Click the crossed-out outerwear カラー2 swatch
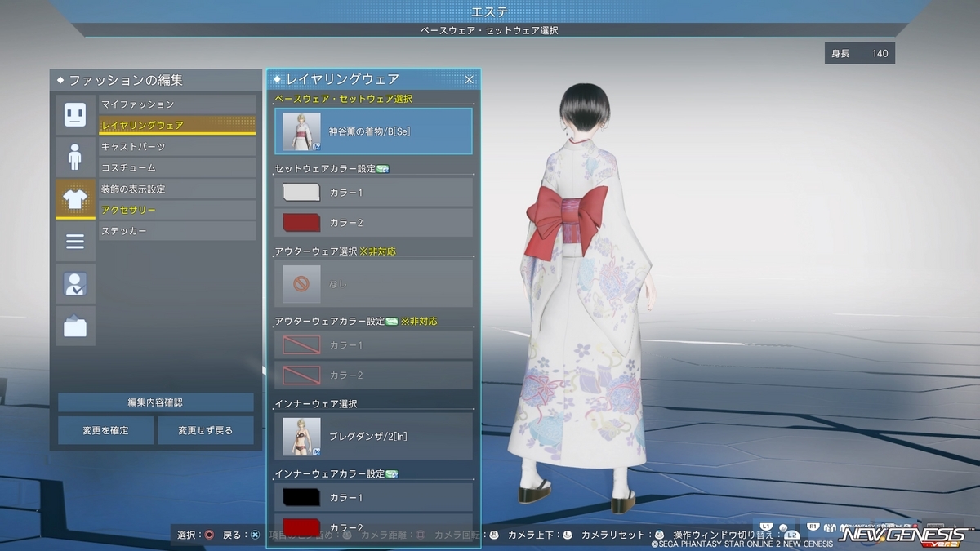This screenshot has width=980, height=551. click(x=301, y=375)
